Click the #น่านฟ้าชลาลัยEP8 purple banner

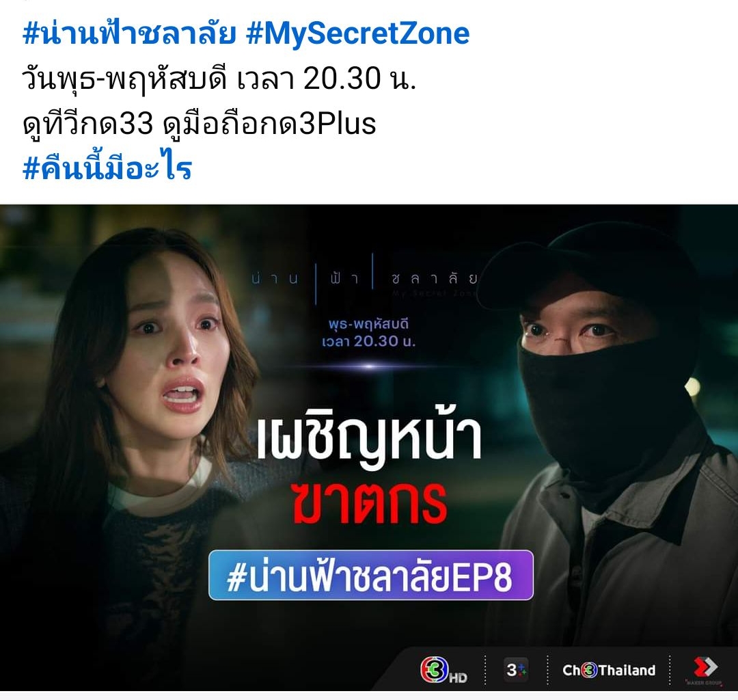pos(371,576)
